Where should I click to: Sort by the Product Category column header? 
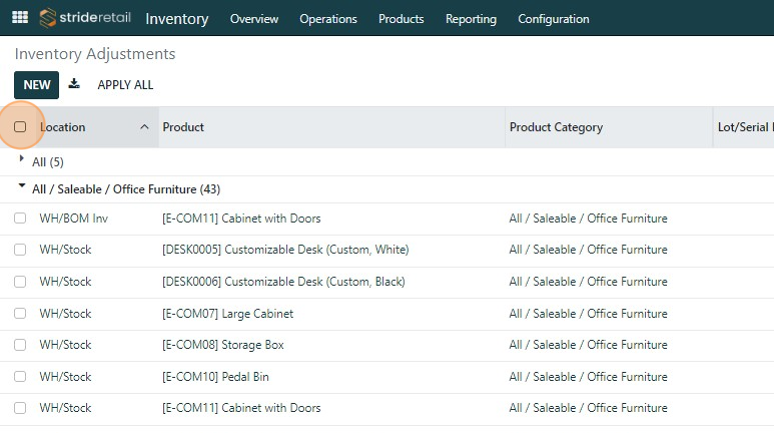(x=556, y=127)
